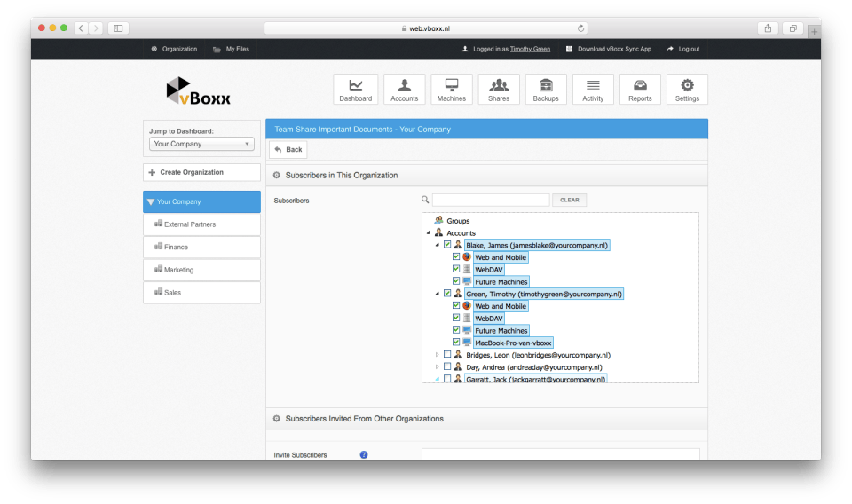Screen dimensions: 852x504
Task: Uncheck MacBook-Pro-van-vboxx checkbox
Action: point(456,343)
